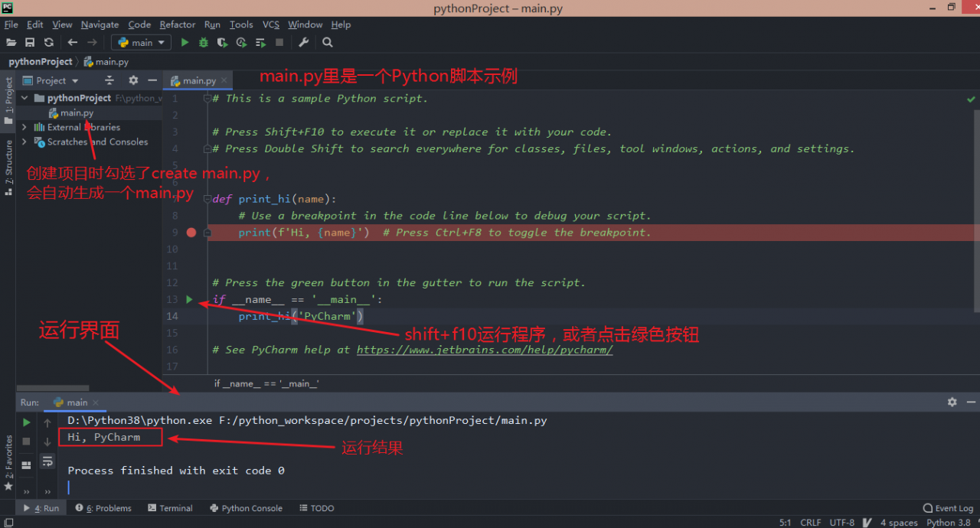The width and height of the screenshot is (980, 528).
Task: Open the VCS menu
Action: 271,24
